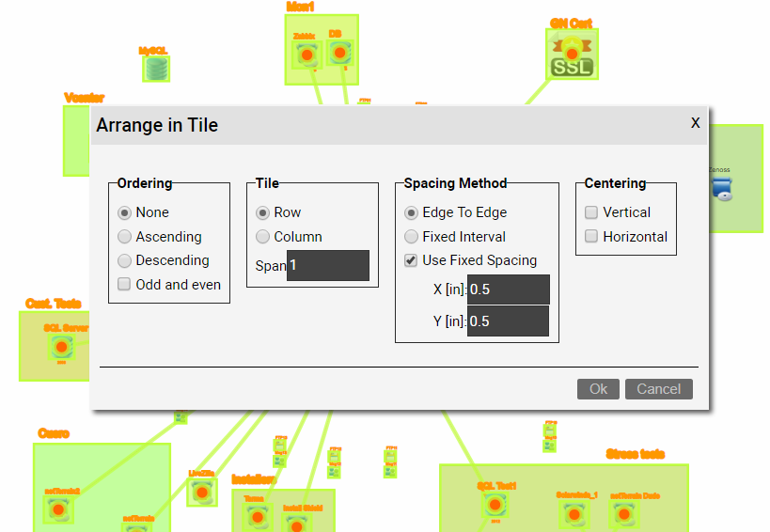Click the Span input field
Viewport: 770px width, 532px height.
tap(327, 265)
